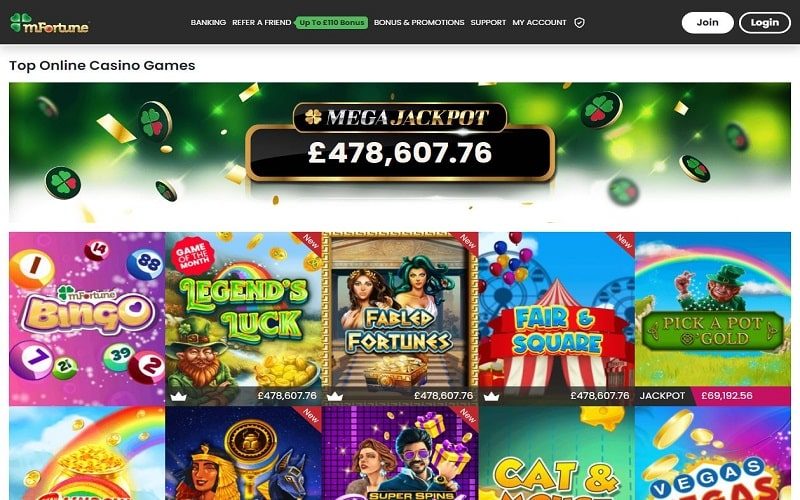Go to the Support page

point(488,22)
